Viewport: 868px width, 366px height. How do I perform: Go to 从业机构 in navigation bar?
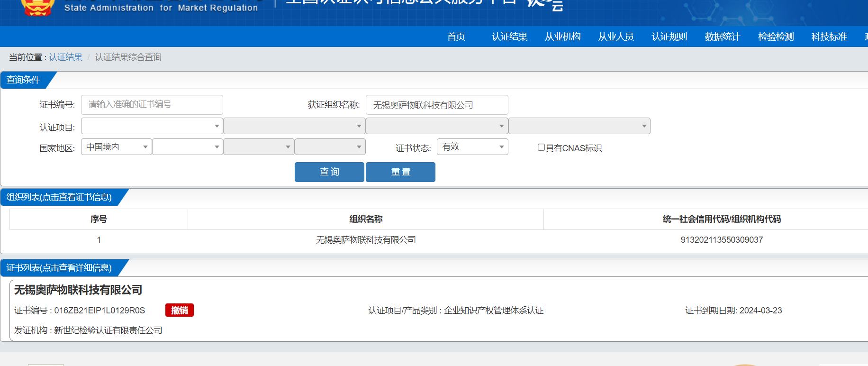coord(562,37)
